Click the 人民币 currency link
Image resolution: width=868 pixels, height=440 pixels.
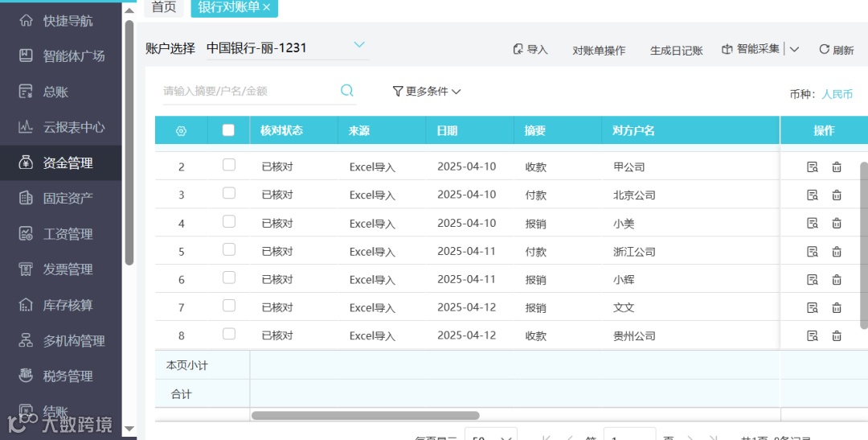pyautogui.click(x=837, y=94)
